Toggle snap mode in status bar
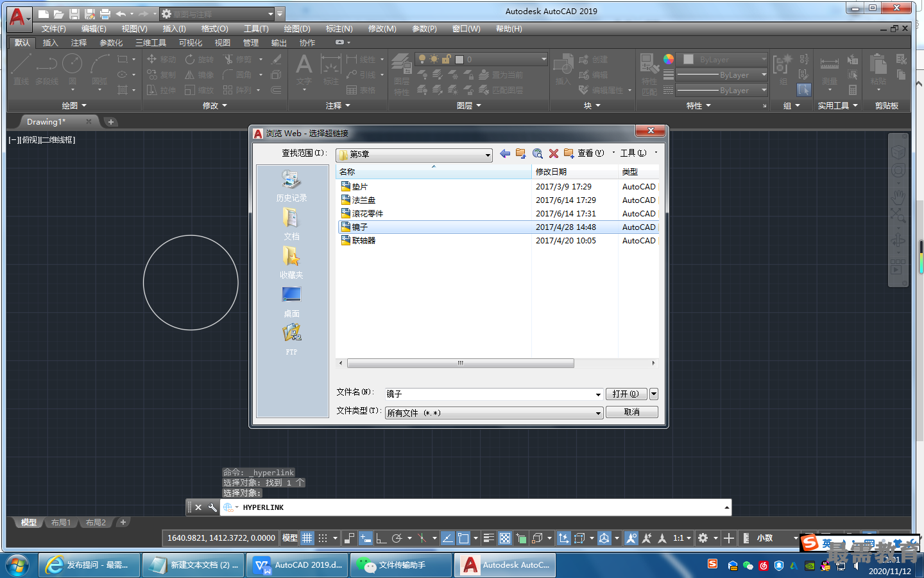Image resolution: width=924 pixels, height=578 pixels. point(323,538)
